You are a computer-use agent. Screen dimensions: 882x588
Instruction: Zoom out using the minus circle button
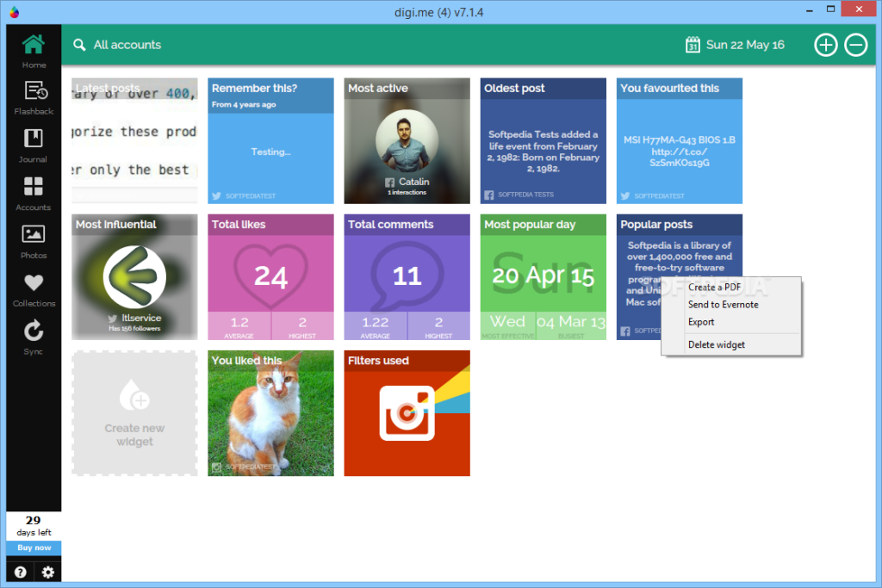click(x=855, y=44)
